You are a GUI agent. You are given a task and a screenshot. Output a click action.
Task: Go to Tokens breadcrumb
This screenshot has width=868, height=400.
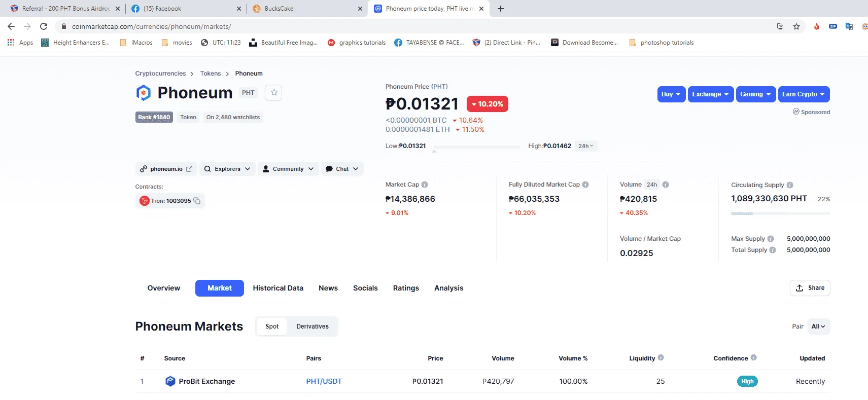coord(211,74)
